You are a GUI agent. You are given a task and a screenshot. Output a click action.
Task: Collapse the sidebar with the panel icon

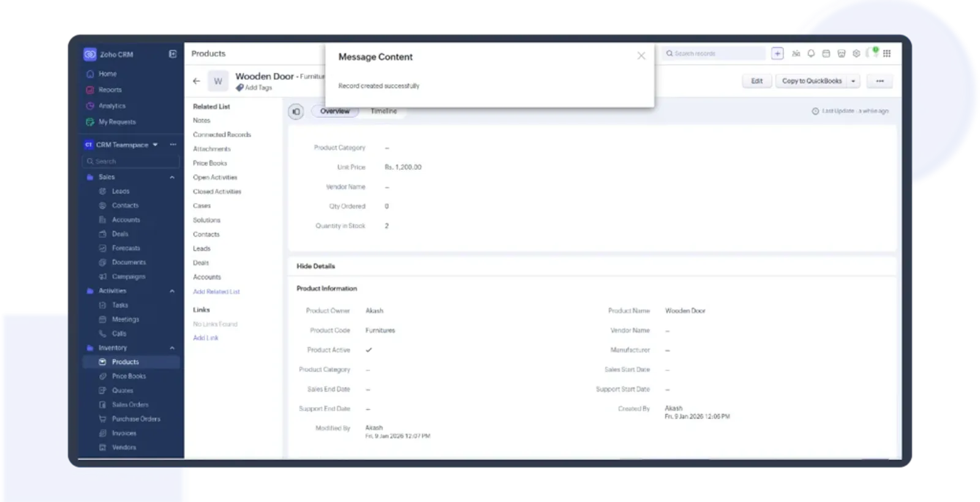tap(173, 54)
